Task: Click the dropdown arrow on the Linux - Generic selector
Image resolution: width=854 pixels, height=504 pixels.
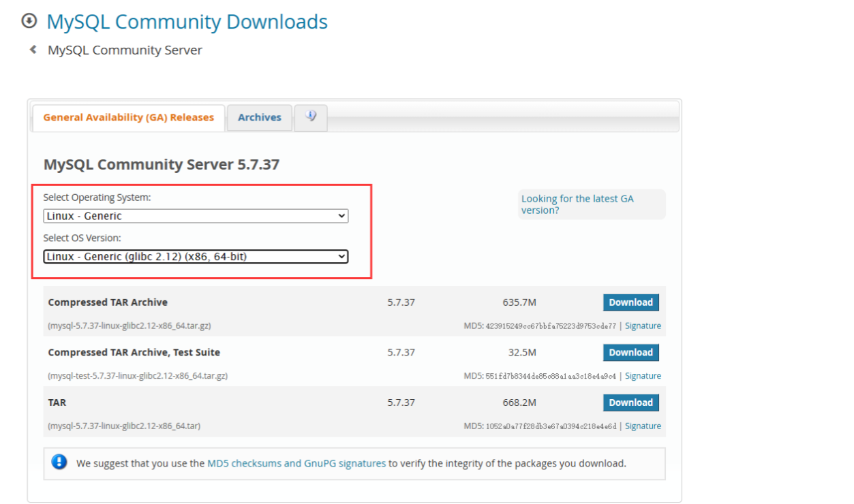Action: [x=341, y=215]
